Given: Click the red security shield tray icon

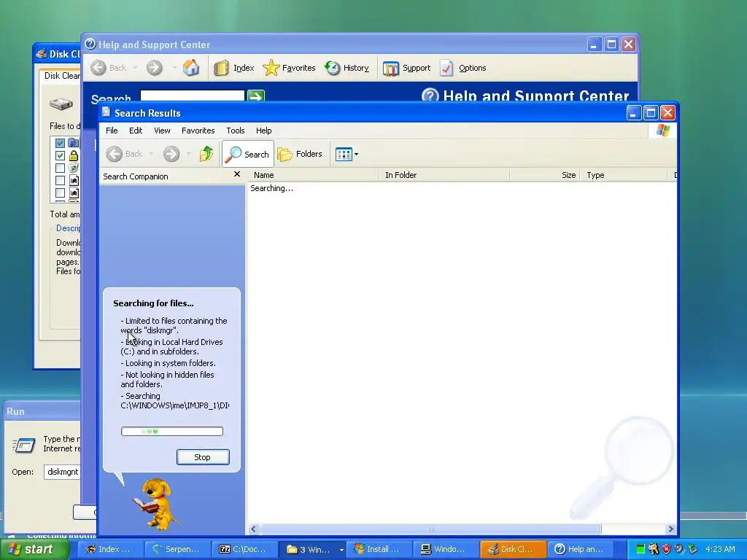Looking at the screenshot, I should [x=667, y=549].
